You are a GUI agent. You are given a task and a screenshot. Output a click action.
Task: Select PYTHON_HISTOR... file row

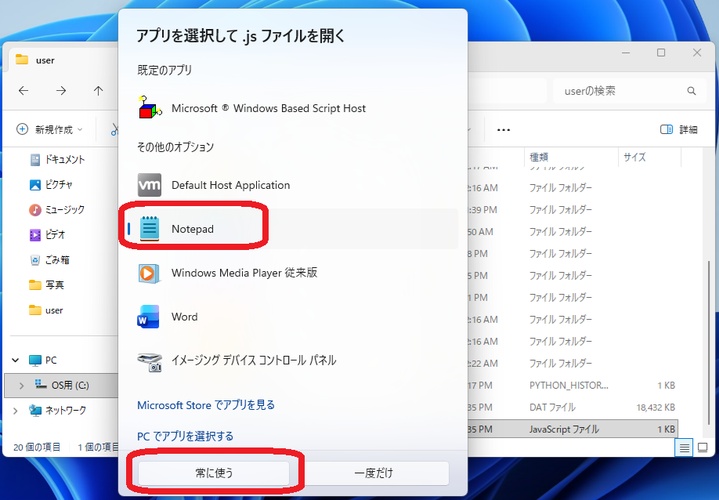coord(572,385)
